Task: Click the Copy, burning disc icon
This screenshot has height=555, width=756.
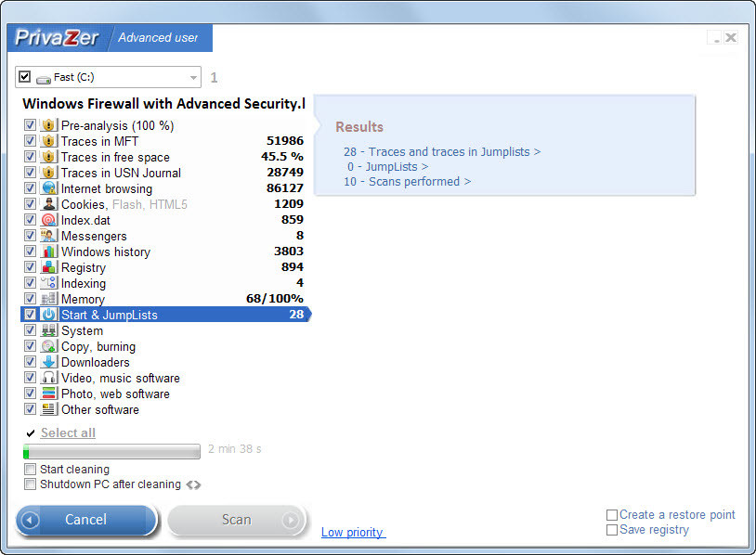Action: [48, 346]
